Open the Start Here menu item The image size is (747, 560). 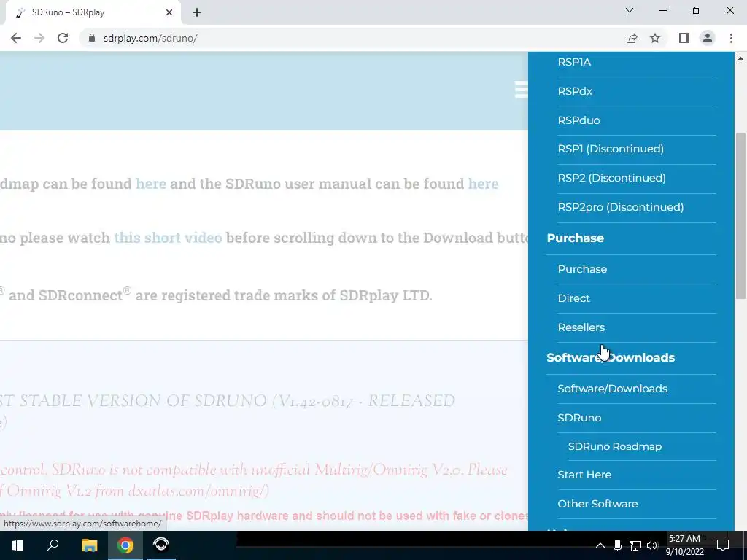point(584,475)
